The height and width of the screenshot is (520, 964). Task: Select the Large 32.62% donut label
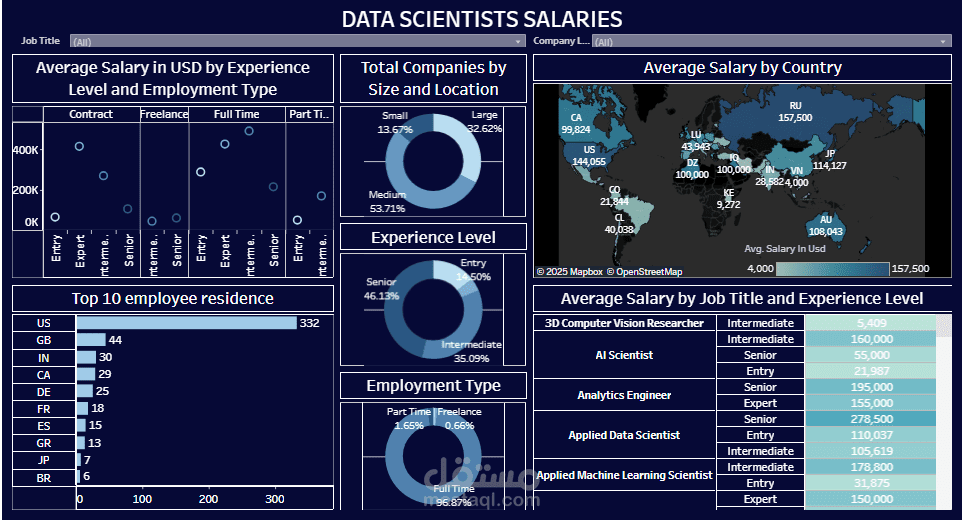click(x=484, y=122)
